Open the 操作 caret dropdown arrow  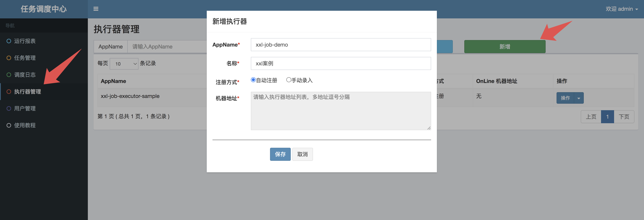pos(579,98)
